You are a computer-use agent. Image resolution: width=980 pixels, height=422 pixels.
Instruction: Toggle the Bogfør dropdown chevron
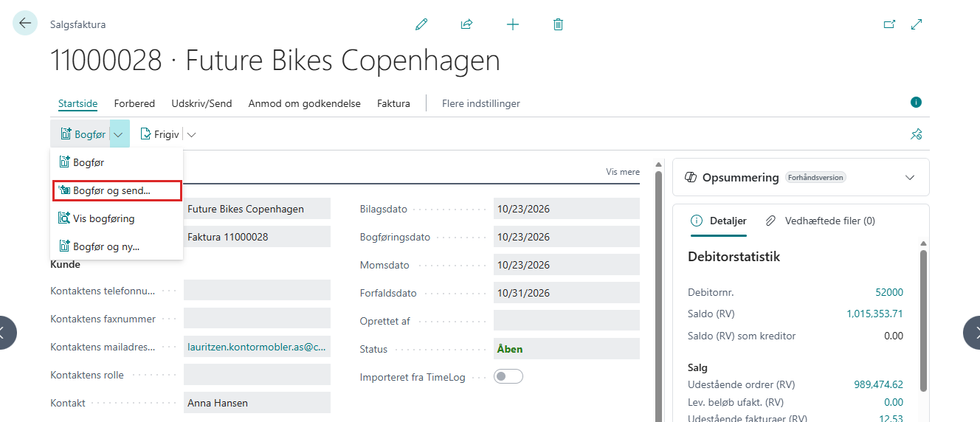click(119, 134)
